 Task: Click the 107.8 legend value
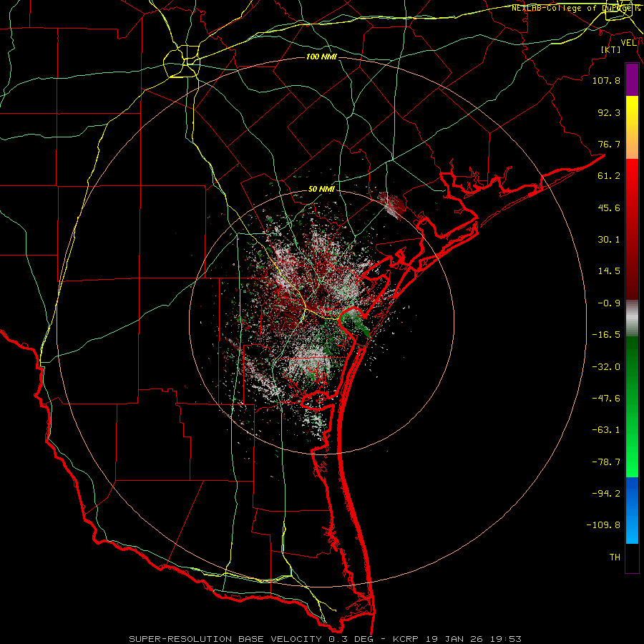pyautogui.click(x=606, y=80)
